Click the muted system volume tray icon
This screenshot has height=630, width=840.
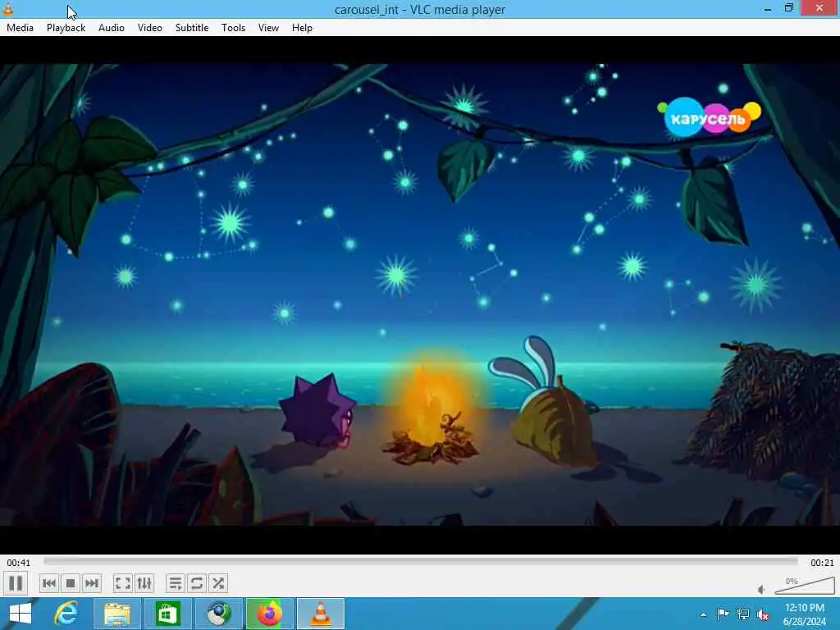pos(763,614)
